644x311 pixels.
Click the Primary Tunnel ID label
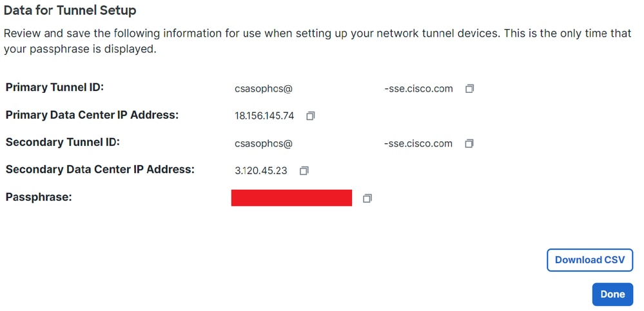click(x=55, y=88)
